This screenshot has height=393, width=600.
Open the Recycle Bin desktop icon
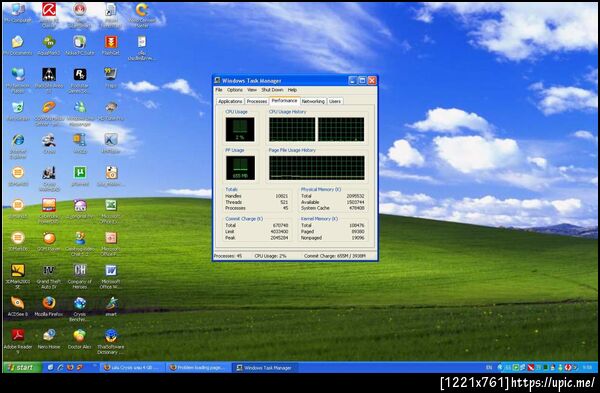[18, 111]
